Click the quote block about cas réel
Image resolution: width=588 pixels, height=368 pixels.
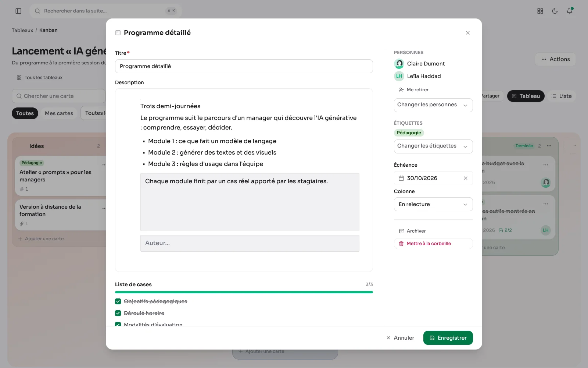pos(250,202)
